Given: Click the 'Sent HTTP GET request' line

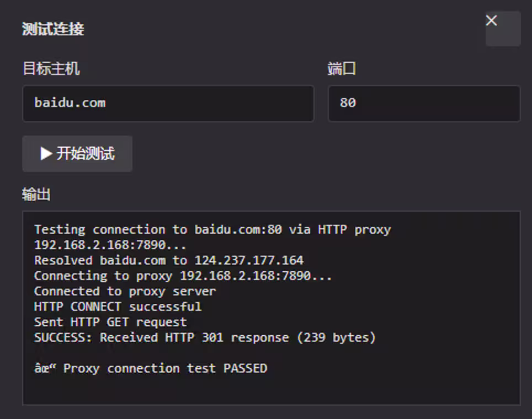Looking at the screenshot, I should [110, 322].
